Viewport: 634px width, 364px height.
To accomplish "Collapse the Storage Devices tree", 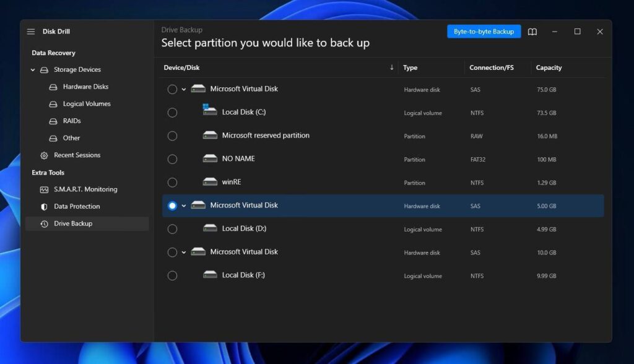I will coord(33,69).
